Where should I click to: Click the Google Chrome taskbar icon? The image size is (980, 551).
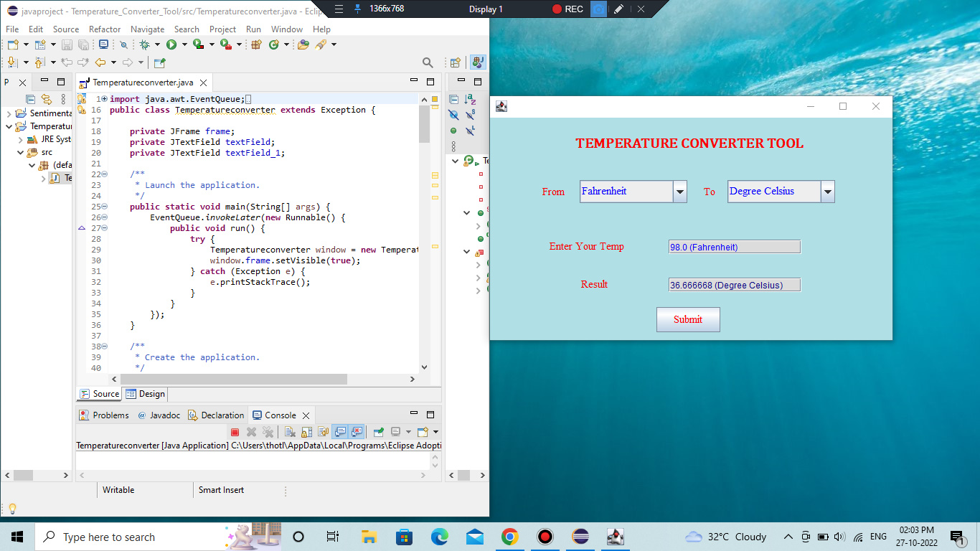pos(510,537)
